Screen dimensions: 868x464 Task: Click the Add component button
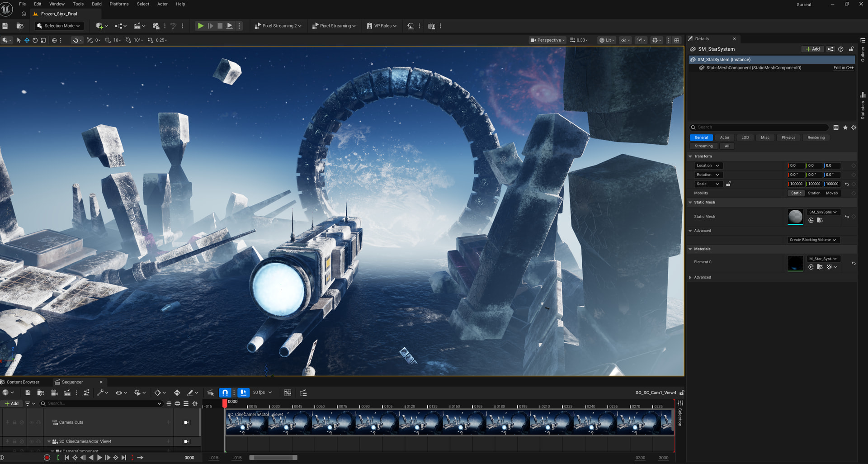pyautogui.click(x=812, y=49)
